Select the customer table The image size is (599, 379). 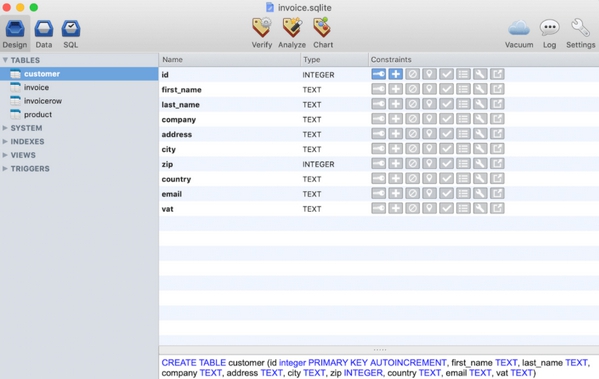pyautogui.click(x=79, y=74)
